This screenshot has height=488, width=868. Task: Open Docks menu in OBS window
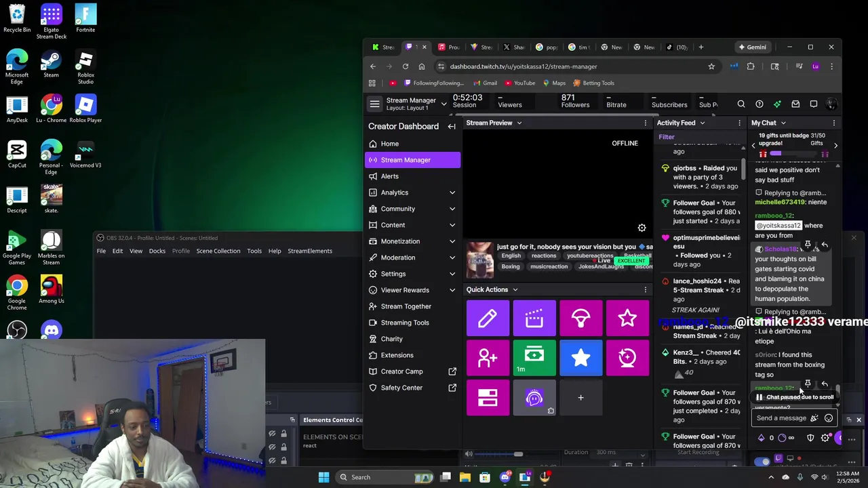[157, 251]
